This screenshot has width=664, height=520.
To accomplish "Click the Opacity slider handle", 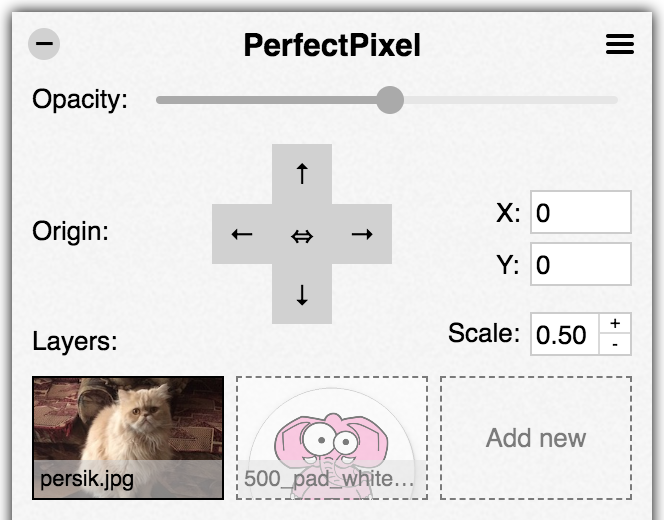I will [390, 100].
